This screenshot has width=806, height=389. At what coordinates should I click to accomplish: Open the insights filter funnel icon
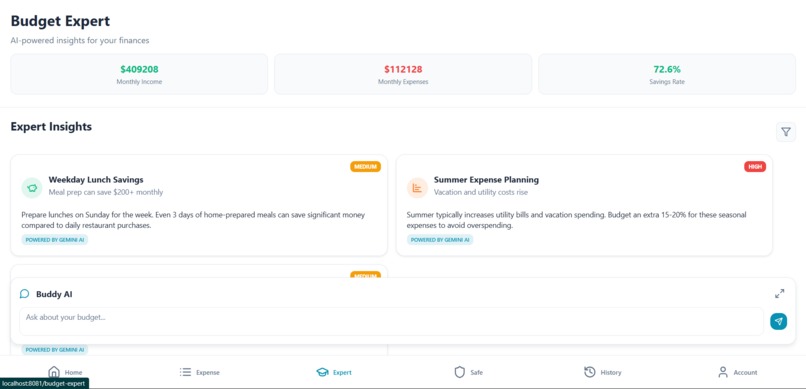pyautogui.click(x=785, y=132)
